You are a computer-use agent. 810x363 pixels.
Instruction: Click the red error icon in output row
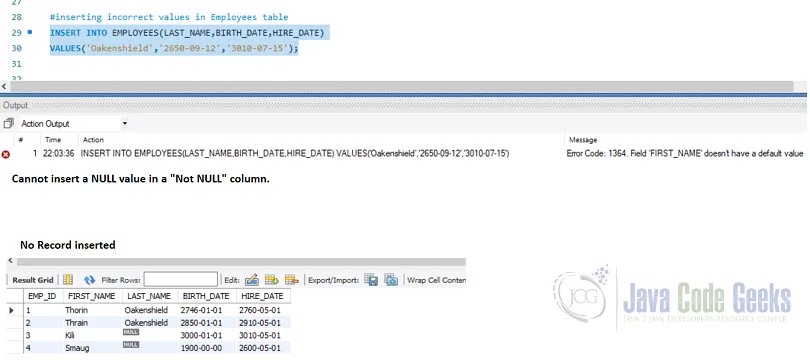point(6,154)
